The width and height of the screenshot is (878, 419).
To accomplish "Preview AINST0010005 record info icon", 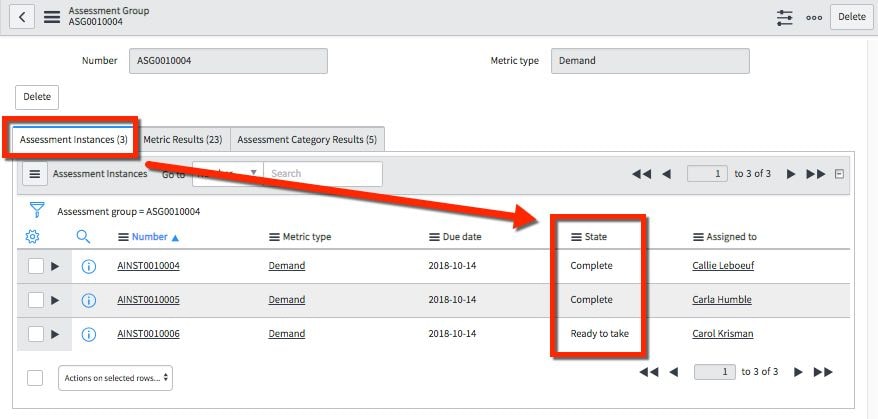I will pyautogui.click(x=88, y=300).
